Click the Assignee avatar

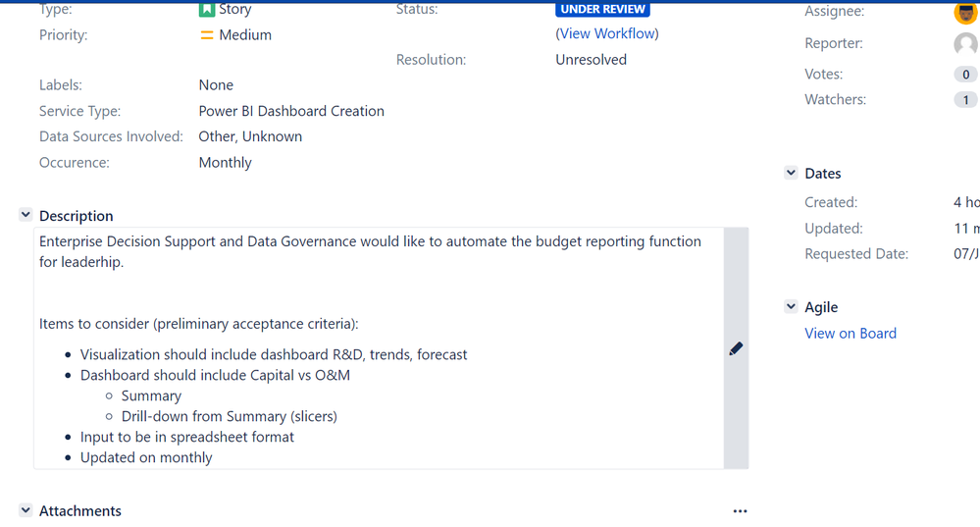tap(966, 12)
